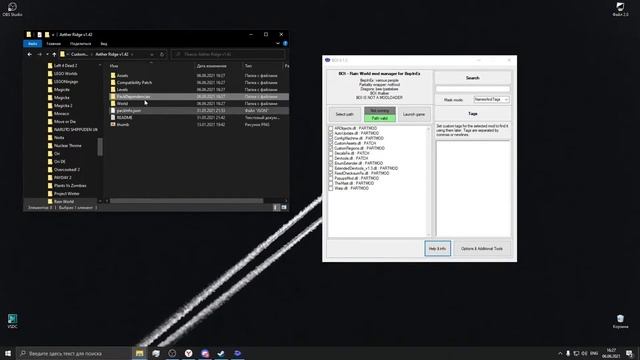Click the Path valid green status label
640x360 pixels.
[x=380, y=118]
